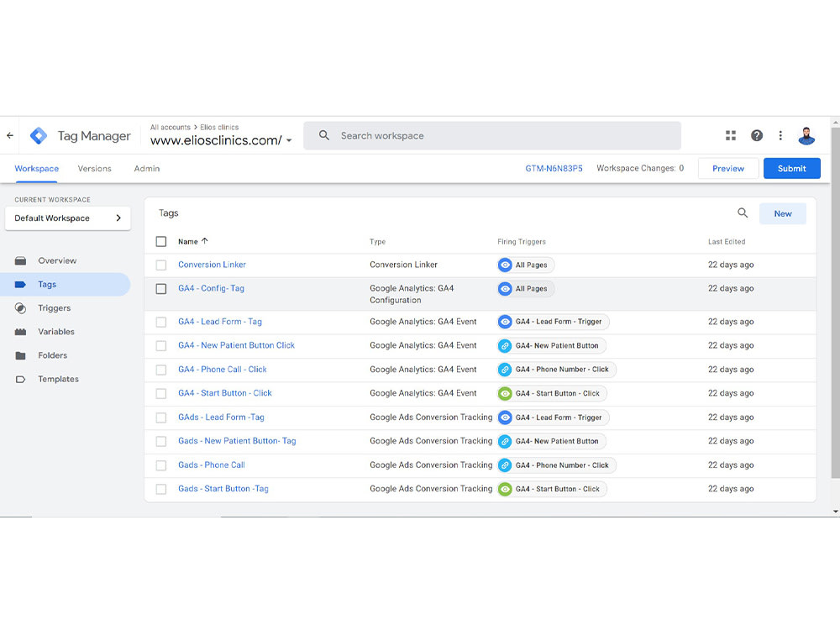Image resolution: width=840 pixels, height=630 pixels.
Task: Check the Conversion Linker row checkbox
Action: coord(161,265)
